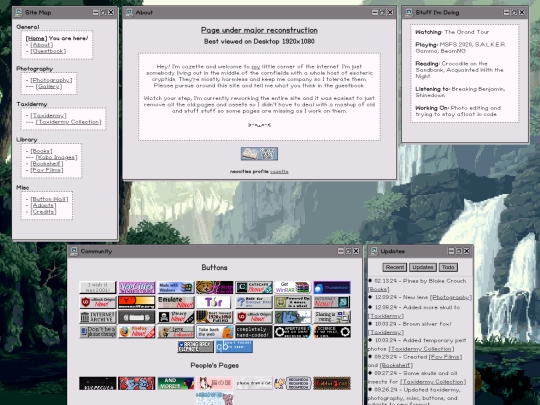Open the Fav Films link in Site Map

click(47, 170)
